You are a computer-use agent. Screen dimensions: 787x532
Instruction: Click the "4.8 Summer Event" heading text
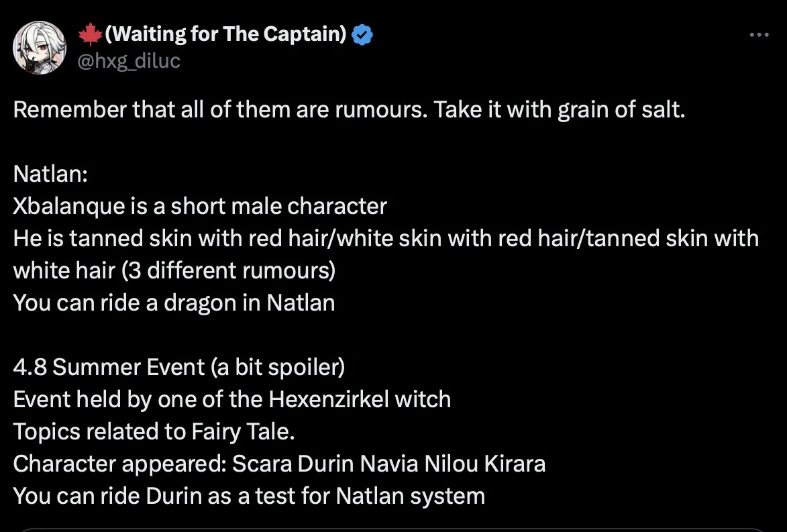click(x=109, y=368)
